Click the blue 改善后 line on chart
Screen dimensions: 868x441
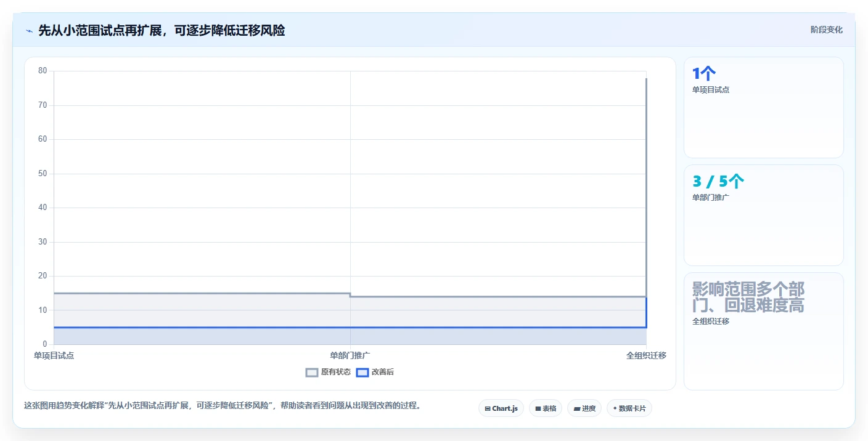350,327
